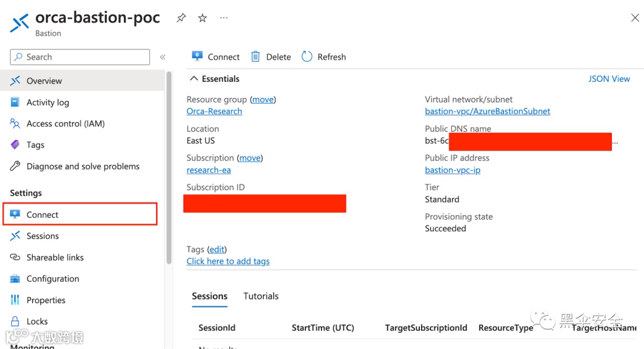Click the Succeeded provisioning state value
Screen dimensions: 644x349
(445, 228)
